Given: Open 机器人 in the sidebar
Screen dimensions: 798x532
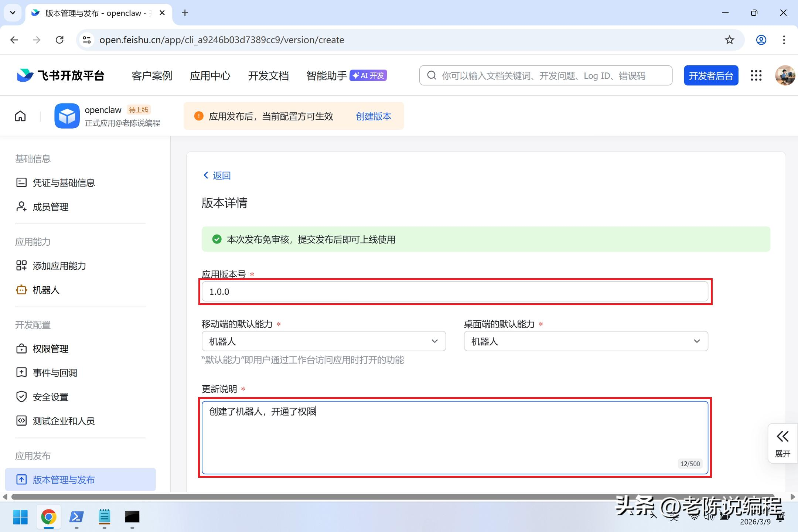Looking at the screenshot, I should (46, 290).
